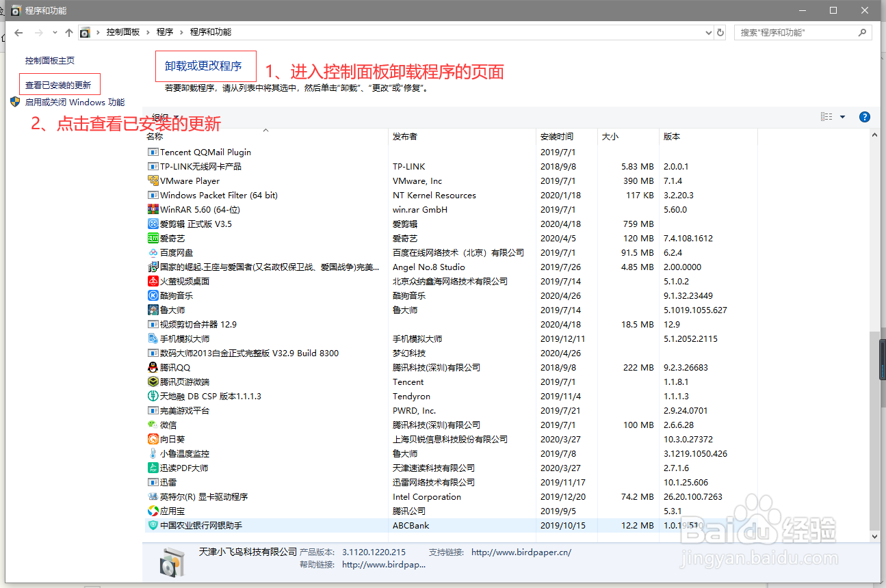The image size is (886, 588).
Task: Click the up-level arrow in address bar
Action: click(x=68, y=33)
